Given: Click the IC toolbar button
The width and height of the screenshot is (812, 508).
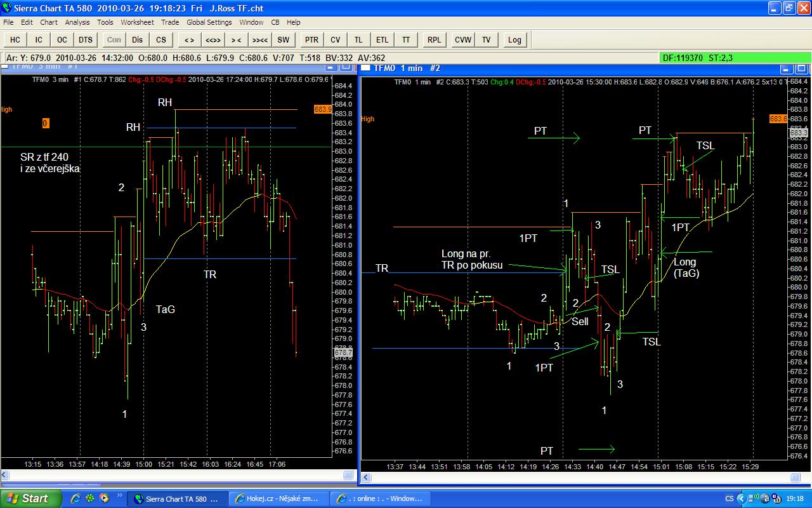Looking at the screenshot, I should (x=39, y=39).
